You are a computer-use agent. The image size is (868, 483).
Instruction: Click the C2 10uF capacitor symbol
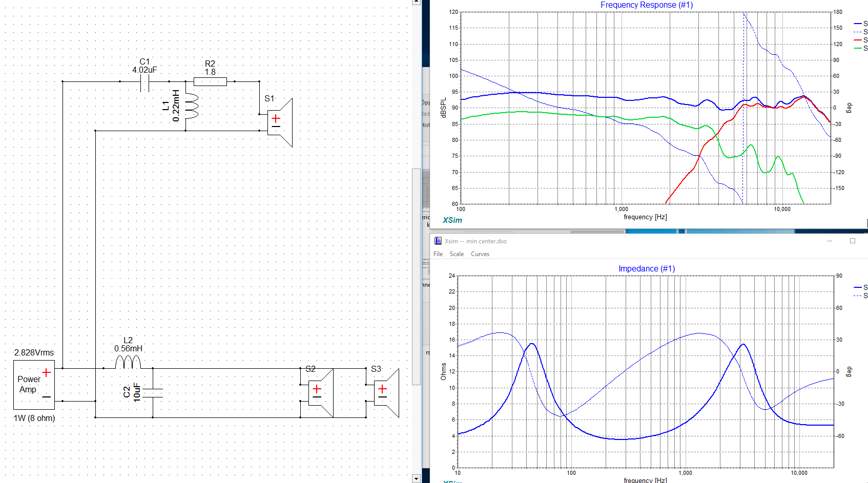tap(153, 393)
